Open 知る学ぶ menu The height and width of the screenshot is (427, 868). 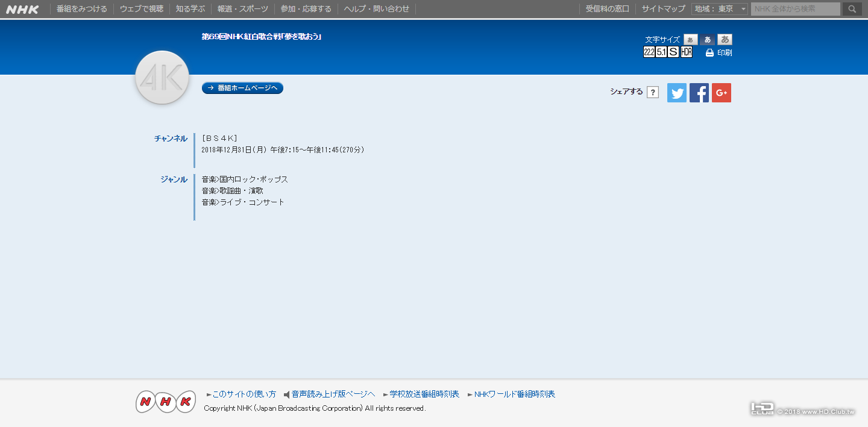190,9
